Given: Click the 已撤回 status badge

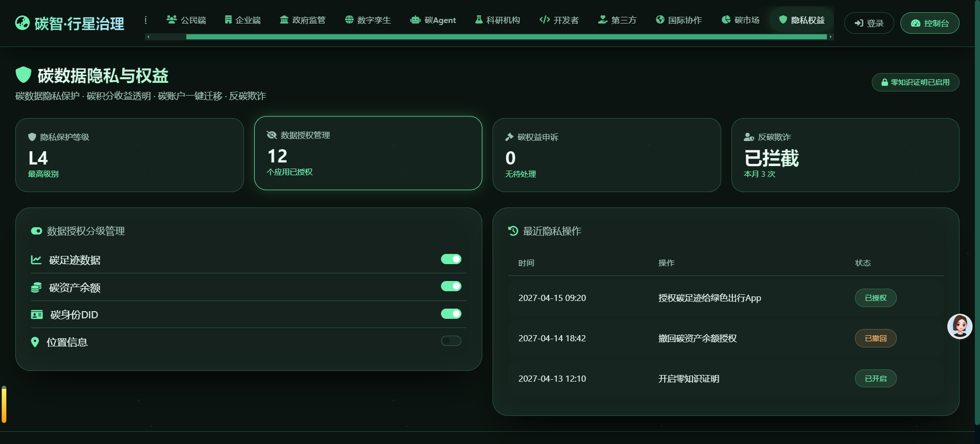Looking at the screenshot, I should (x=876, y=338).
